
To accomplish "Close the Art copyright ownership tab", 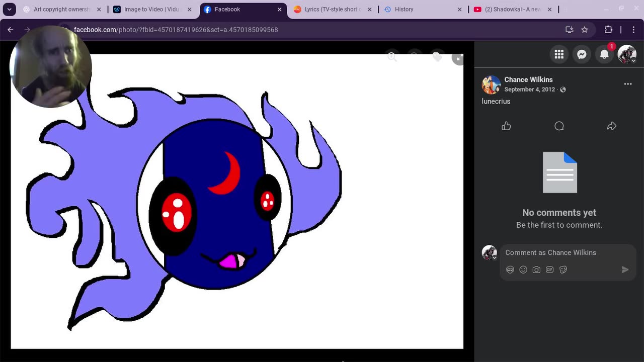I will [x=99, y=10].
